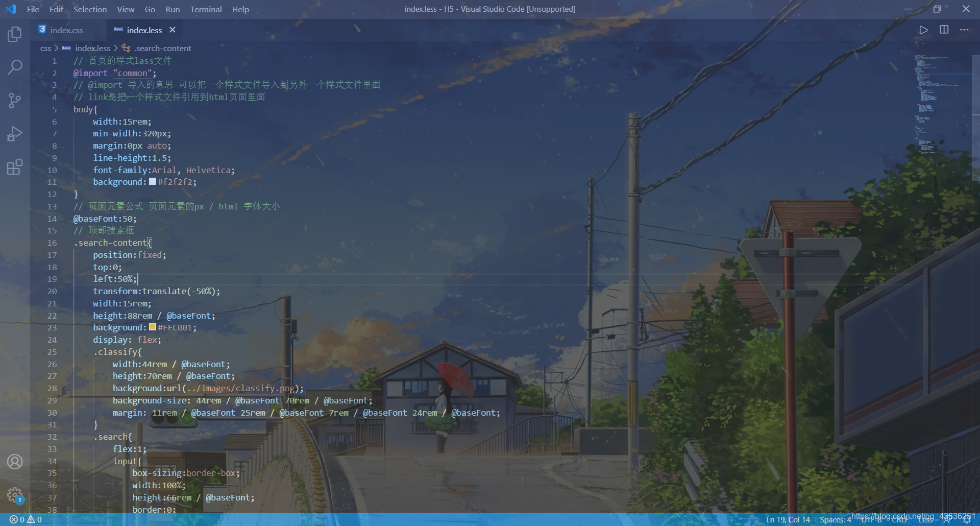980x526 pixels.
Task: Click the errors and warnings indicator
Action: point(26,519)
